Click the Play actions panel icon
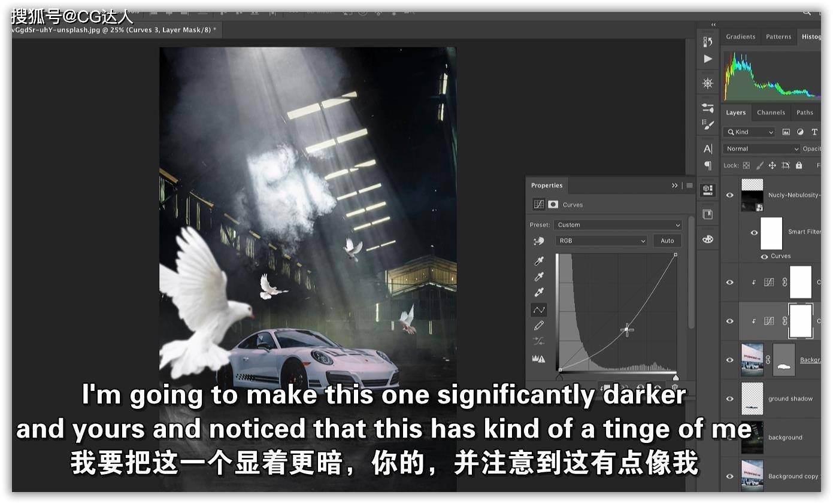Image resolution: width=833 pixels, height=504 pixels. pyautogui.click(x=708, y=59)
